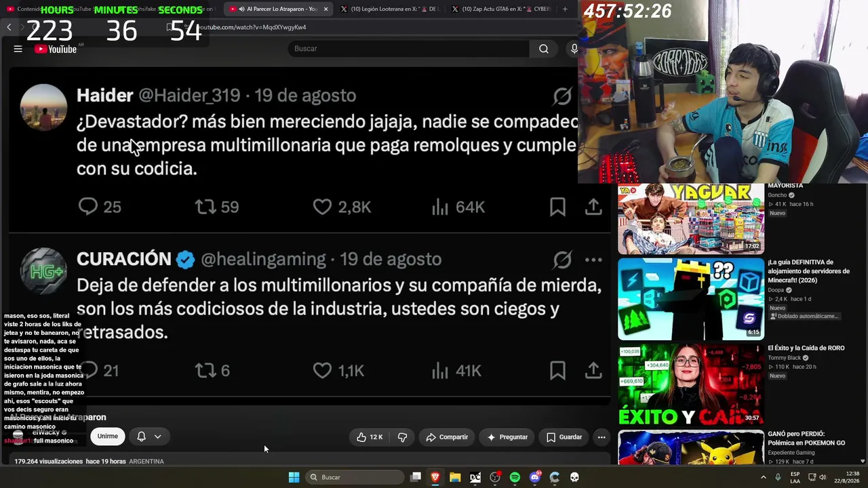Click the Preguntar ask button
This screenshot has width=868, height=488.
click(507, 437)
